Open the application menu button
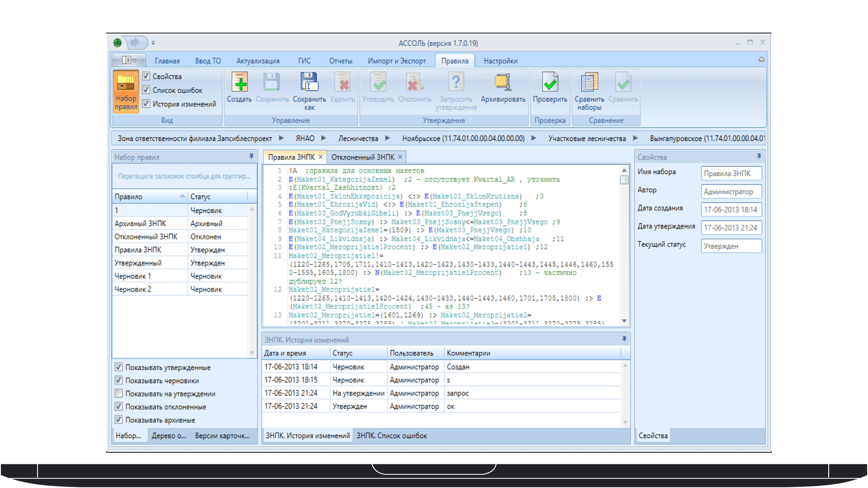The image size is (868, 488). [x=129, y=60]
